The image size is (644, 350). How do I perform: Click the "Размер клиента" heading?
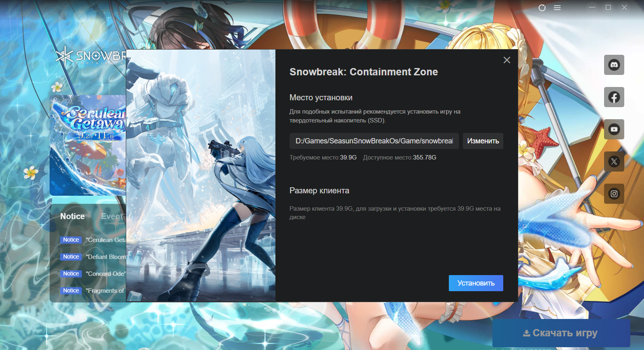(319, 191)
